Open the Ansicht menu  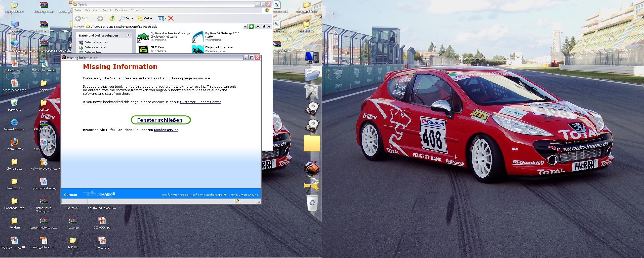107,10
